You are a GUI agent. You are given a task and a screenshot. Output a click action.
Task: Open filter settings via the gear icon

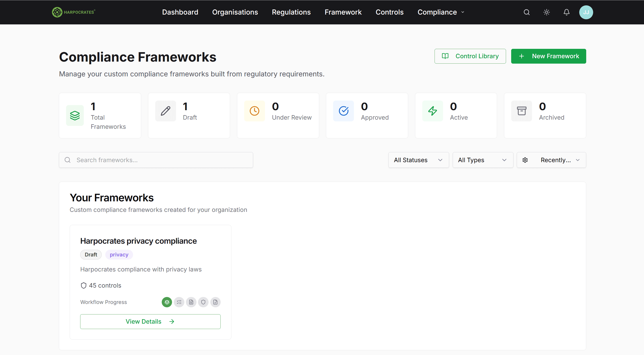click(x=525, y=160)
